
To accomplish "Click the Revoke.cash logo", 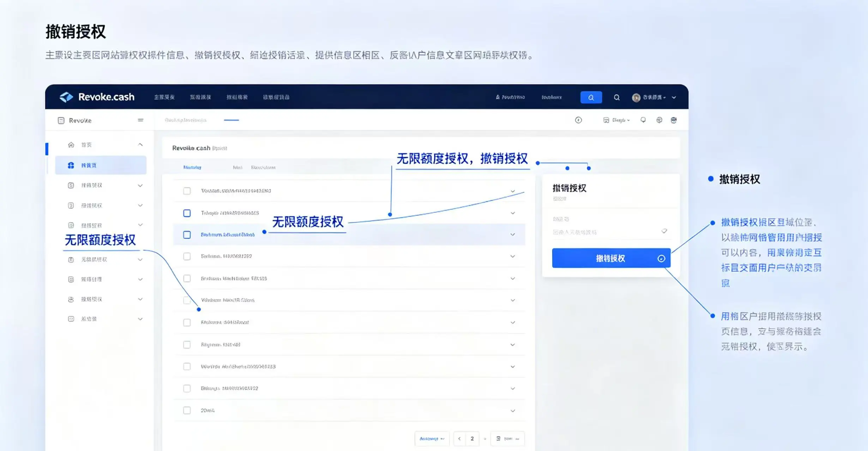I will click(x=97, y=97).
